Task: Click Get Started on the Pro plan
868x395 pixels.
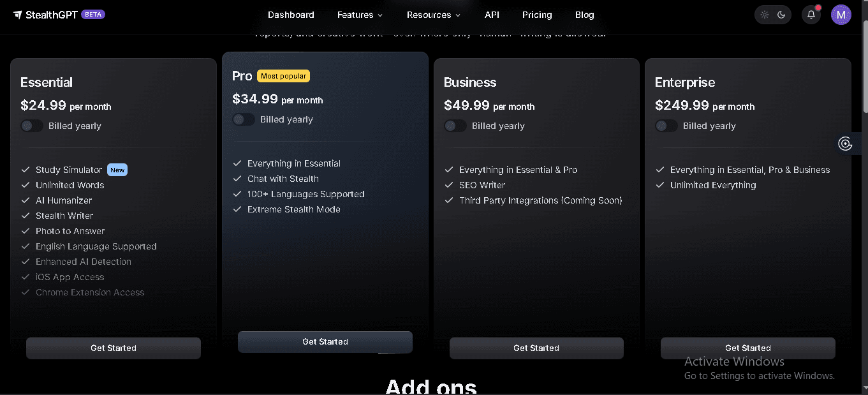Action: point(325,341)
